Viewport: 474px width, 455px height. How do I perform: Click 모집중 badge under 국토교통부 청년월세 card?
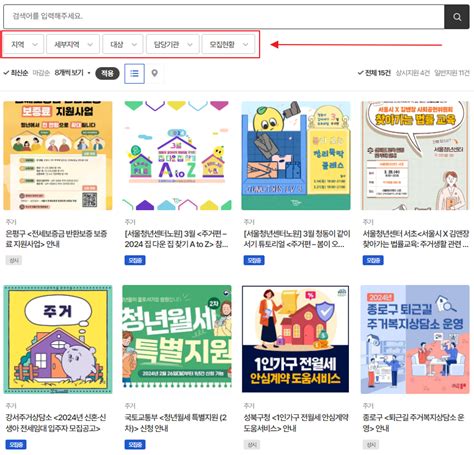pos(135,444)
